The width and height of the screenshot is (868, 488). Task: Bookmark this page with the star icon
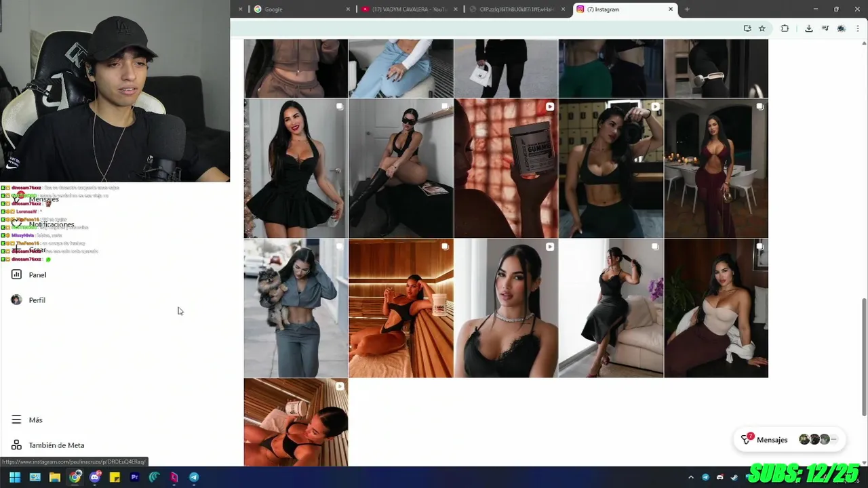point(762,28)
